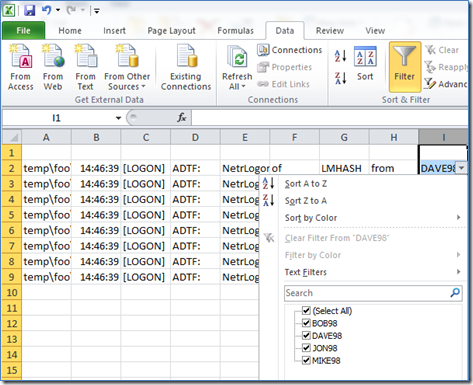Select column D header
The height and width of the screenshot is (385, 473).
(195, 137)
